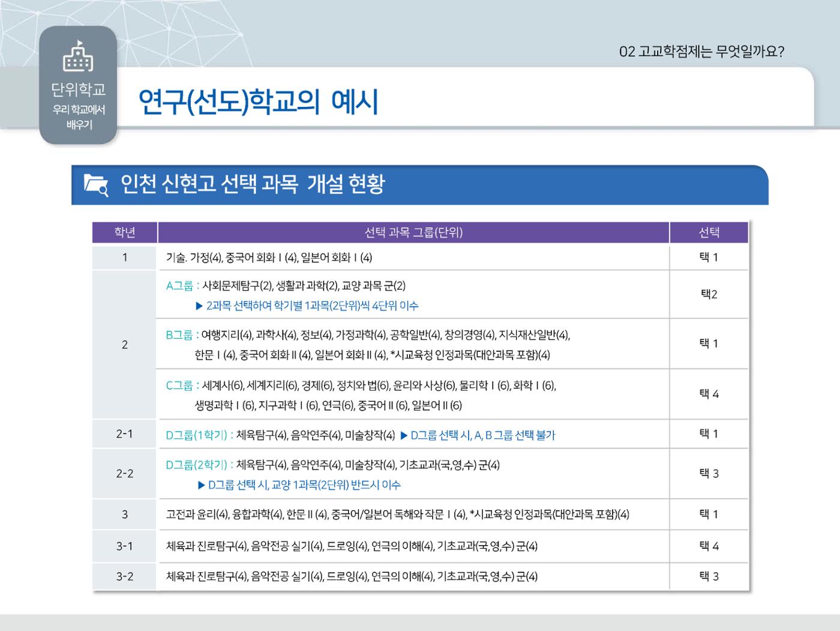Image resolution: width=840 pixels, height=631 pixels.
Task: Click 택 3 in the 3-2 row
Action: (x=709, y=576)
